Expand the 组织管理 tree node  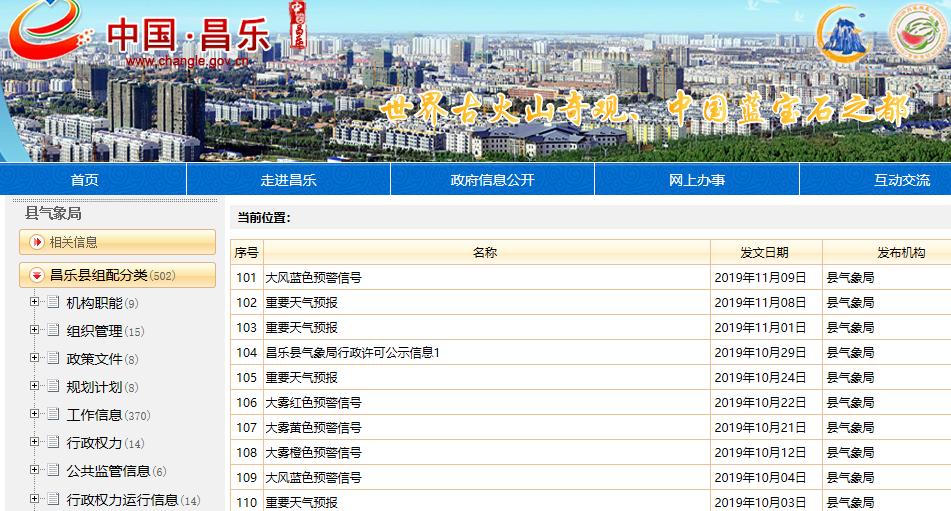tap(34, 331)
